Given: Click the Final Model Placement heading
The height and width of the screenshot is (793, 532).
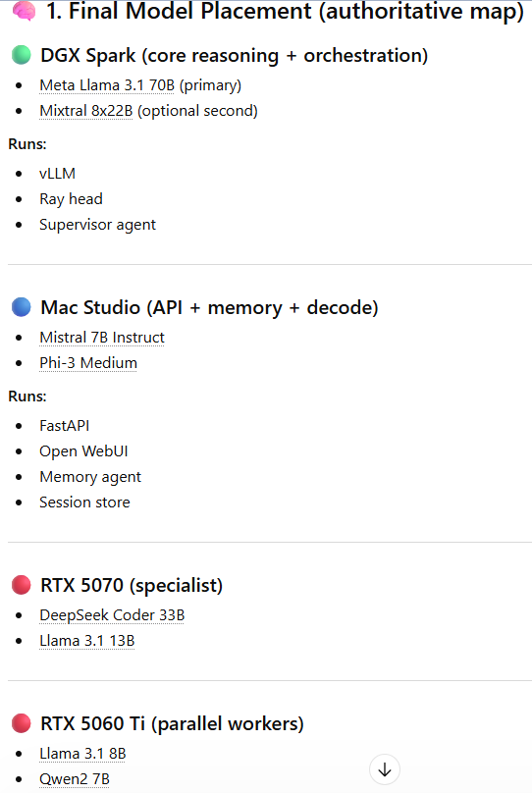Looking at the screenshot, I should (x=286, y=11).
